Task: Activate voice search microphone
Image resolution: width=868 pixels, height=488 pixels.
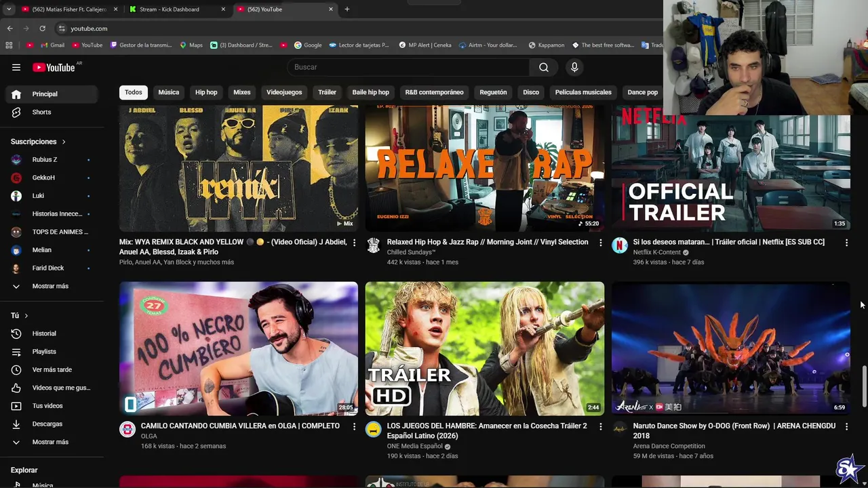Action: tap(574, 67)
